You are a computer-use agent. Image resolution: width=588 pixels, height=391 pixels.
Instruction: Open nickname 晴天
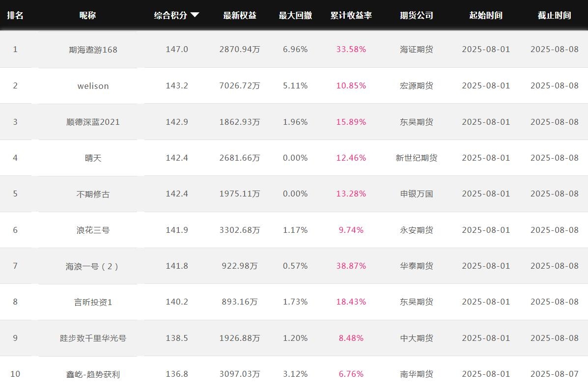[93, 158]
